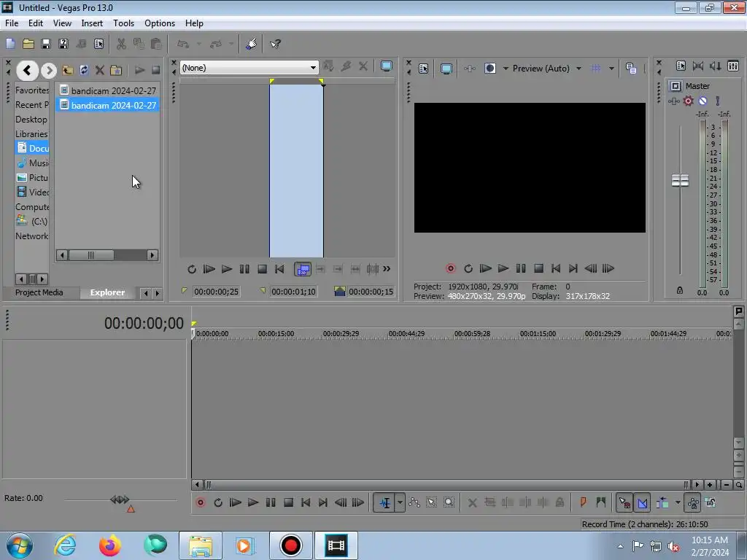Image resolution: width=747 pixels, height=560 pixels.
Task: Toggle Loop Playback in the timeline transport
Action: 218,502
